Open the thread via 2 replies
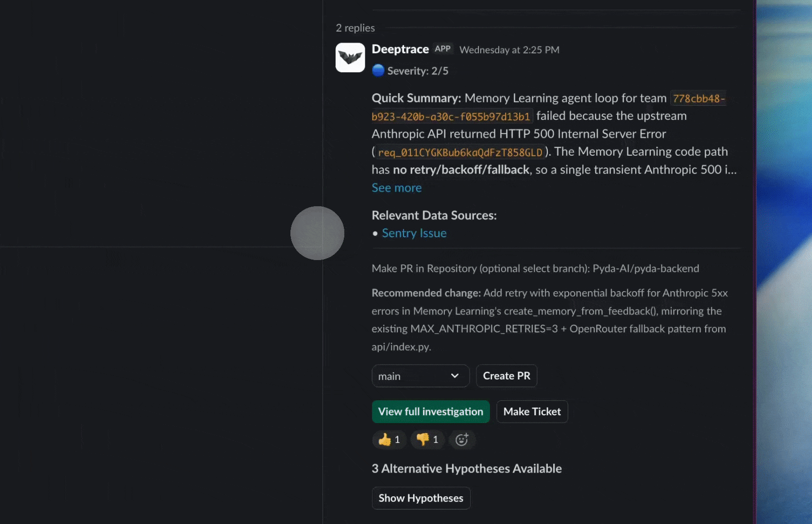Image resolution: width=812 pixels, height=524 pixels. coord(355,28)
